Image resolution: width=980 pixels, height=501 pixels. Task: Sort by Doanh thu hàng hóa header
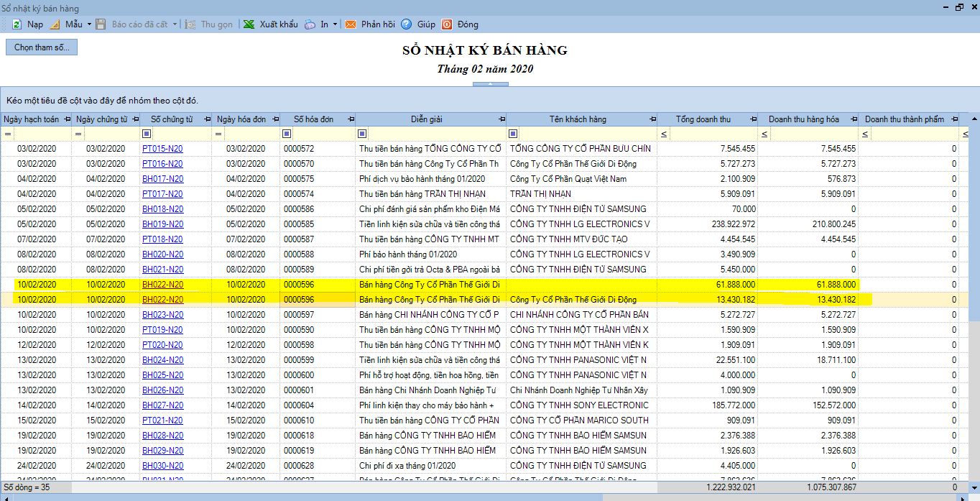tap(803, 119)
